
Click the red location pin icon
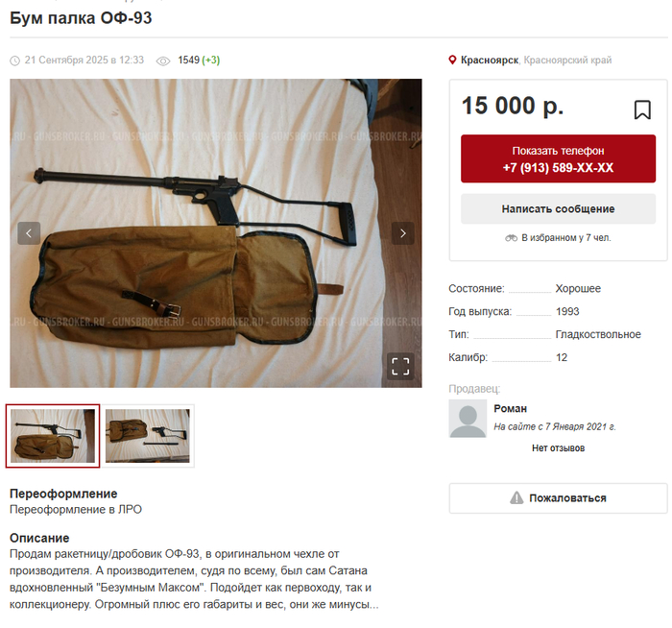click(x=452, y=60)
